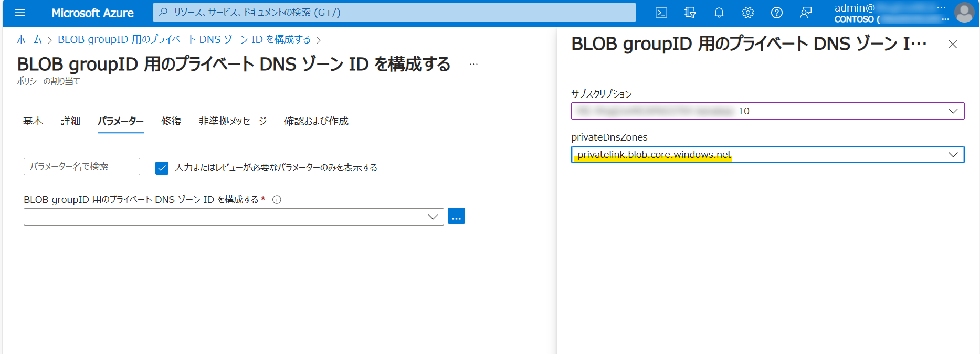Click the Microsoft Azure logo text
The height and width of the screenshot is (354, 980).
tap(93, 13)
